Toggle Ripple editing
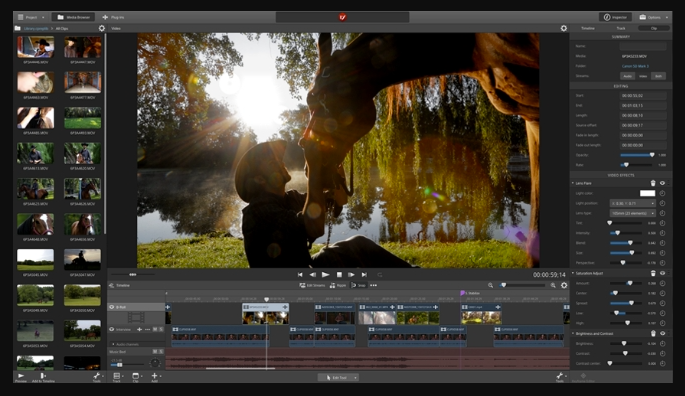685x396 pixels. point(337,285)
